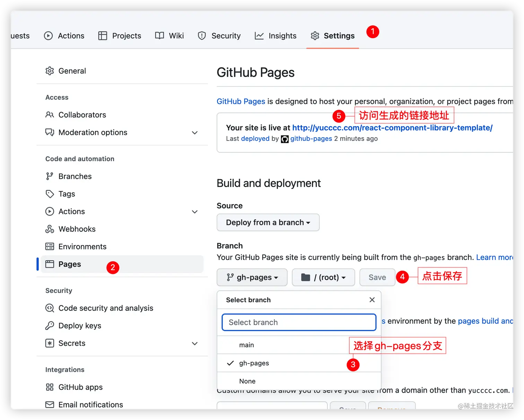
Task: Click the deployed link
Action: [255, 139]
